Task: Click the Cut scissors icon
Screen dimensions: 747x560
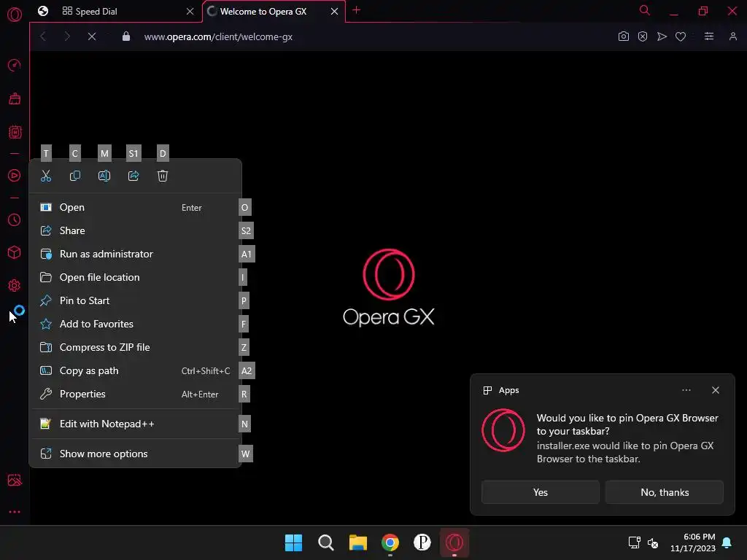Action: tap(46, 176)
